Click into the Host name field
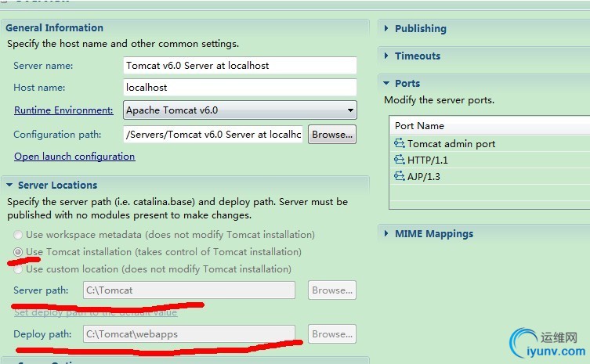 [240, 87]
